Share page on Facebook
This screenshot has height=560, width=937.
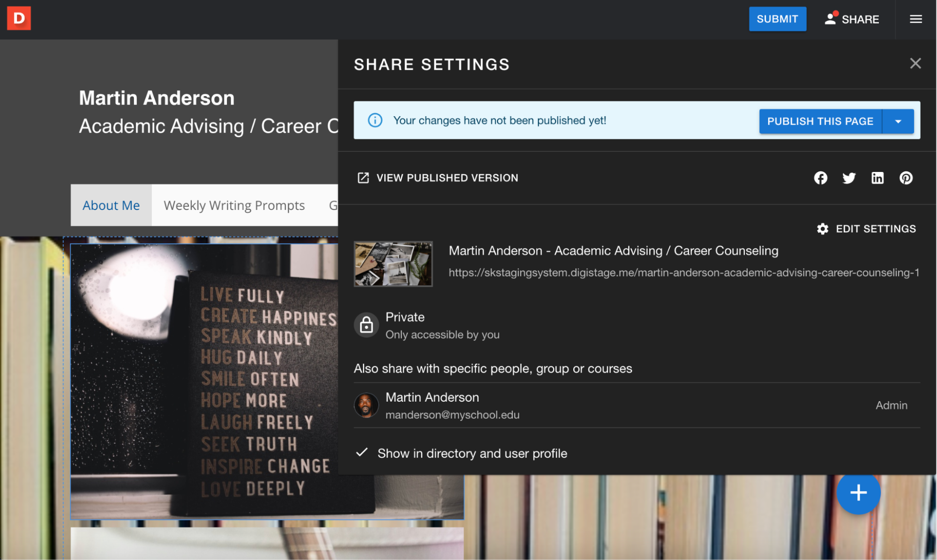[820, 178]
